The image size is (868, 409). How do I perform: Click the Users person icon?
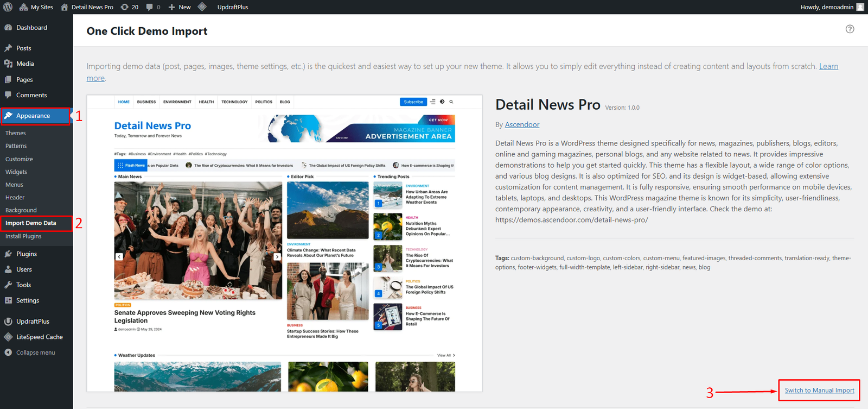tap(8, 269)
